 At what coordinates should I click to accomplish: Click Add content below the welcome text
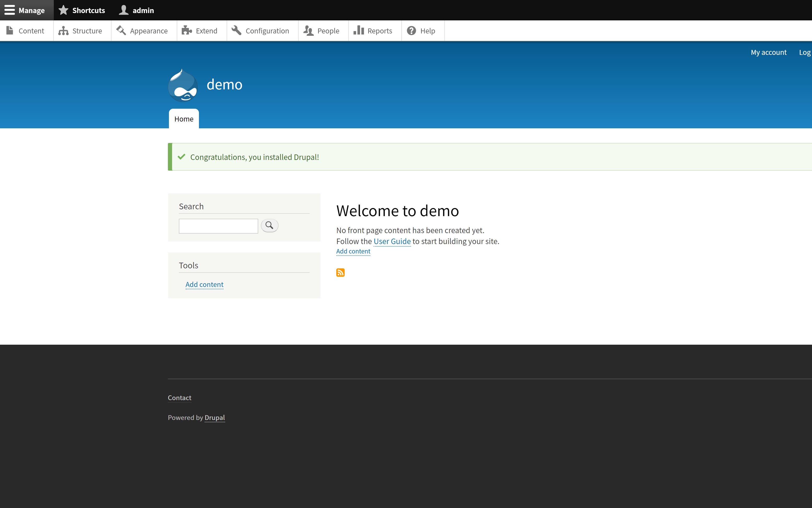coord(353,251)
